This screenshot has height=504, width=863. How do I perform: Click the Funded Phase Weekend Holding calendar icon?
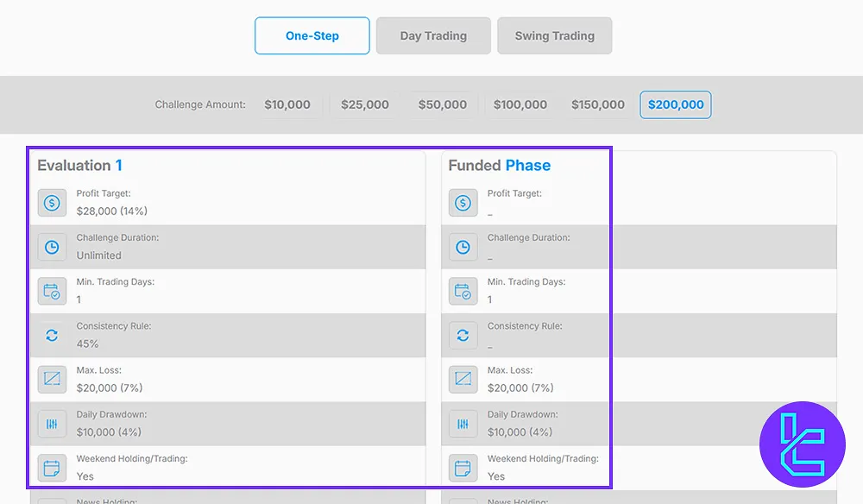click(463, 468)
